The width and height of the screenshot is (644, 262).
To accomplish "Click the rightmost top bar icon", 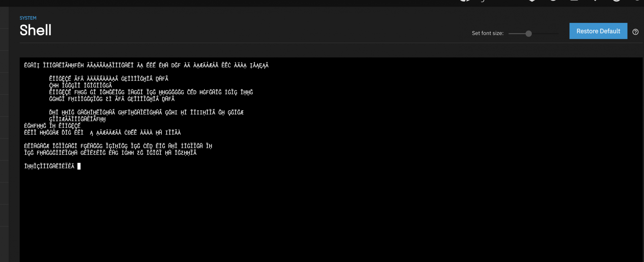I will click(x=637, y=0).
